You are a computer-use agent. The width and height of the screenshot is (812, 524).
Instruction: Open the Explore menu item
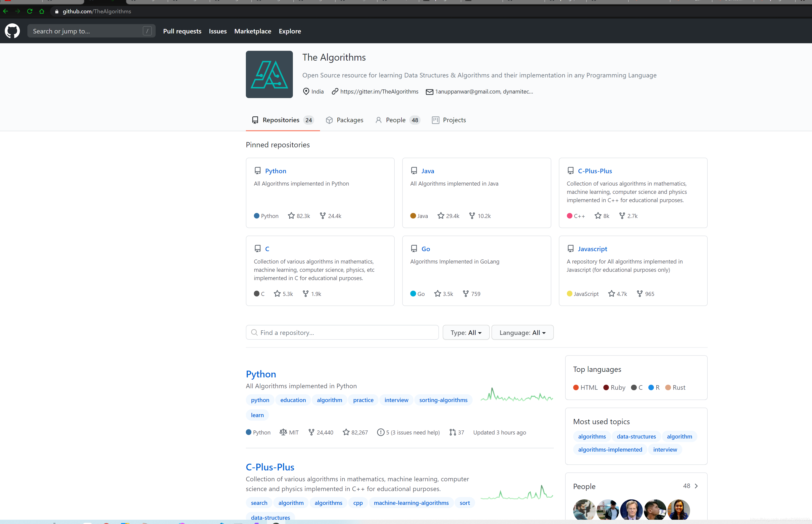point(290,31)
